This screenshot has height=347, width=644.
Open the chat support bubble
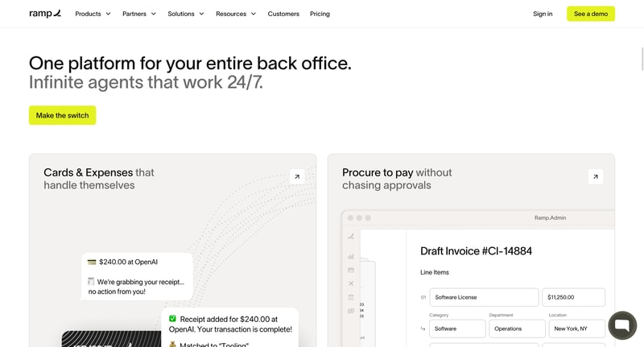tap(622, 325)
